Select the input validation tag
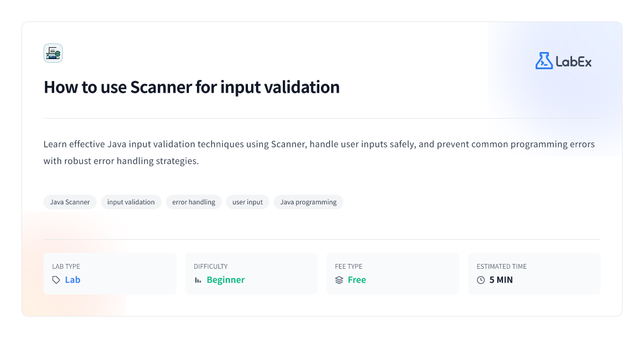This screenshot has height=338, width=644. click(x=131, y=202)
